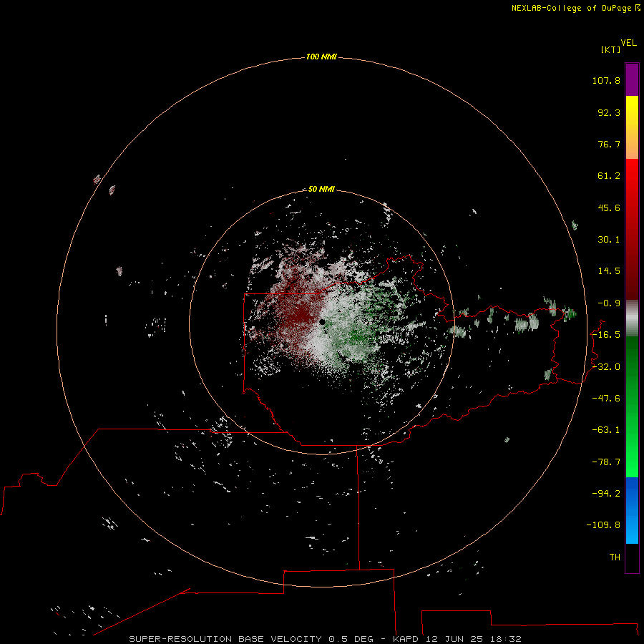The image size is (644, 644).
Task: Select the 30.1 velocity scale value
Action: pyautogui.click(x=609, y=240)
